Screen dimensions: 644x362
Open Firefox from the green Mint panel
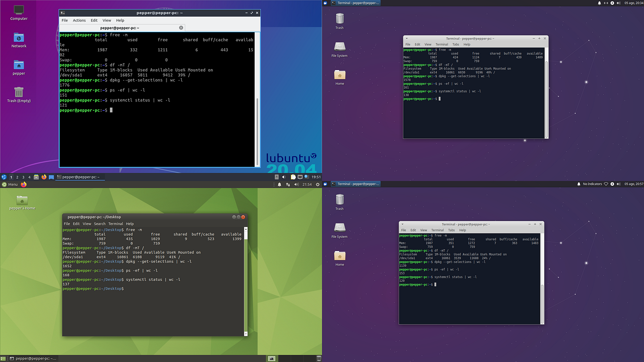24,184
